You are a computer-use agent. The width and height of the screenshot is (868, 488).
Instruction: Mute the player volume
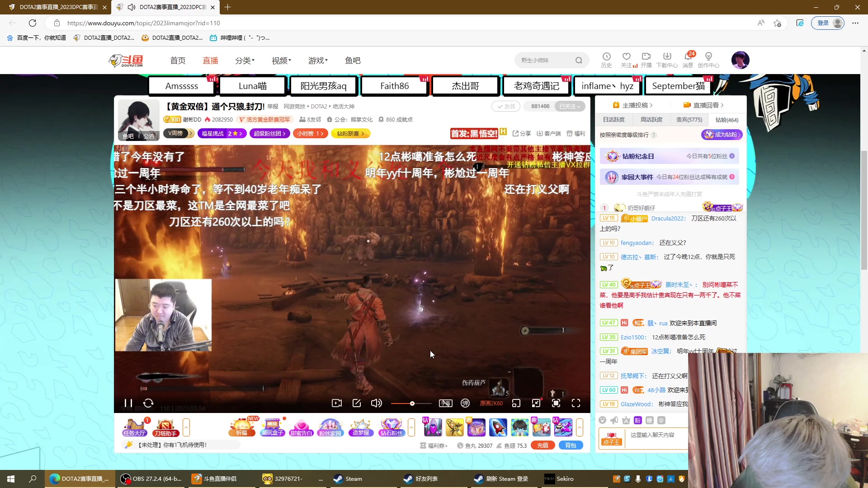coord(376,403)
